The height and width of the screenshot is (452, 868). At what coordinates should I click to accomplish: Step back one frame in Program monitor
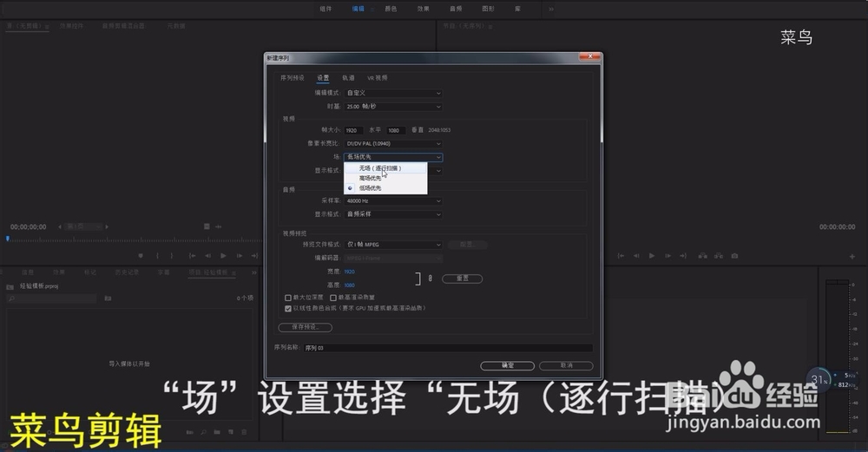click(636, 256)
